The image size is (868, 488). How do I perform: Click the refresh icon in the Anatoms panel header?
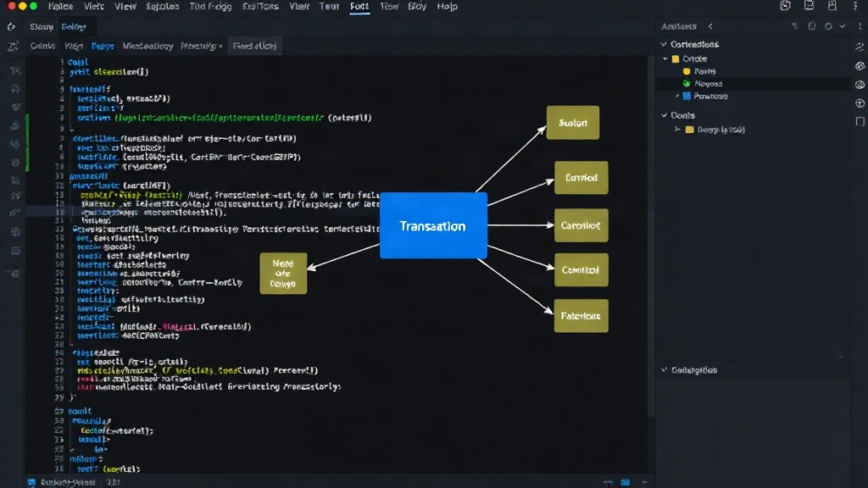(x=828, y=26)
